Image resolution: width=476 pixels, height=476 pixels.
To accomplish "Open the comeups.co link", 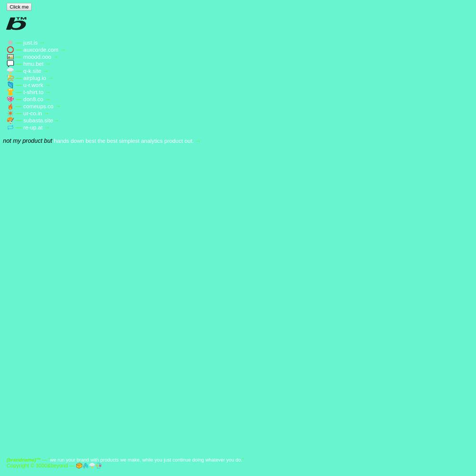I will pyautogui.click(x=38, y=106).
